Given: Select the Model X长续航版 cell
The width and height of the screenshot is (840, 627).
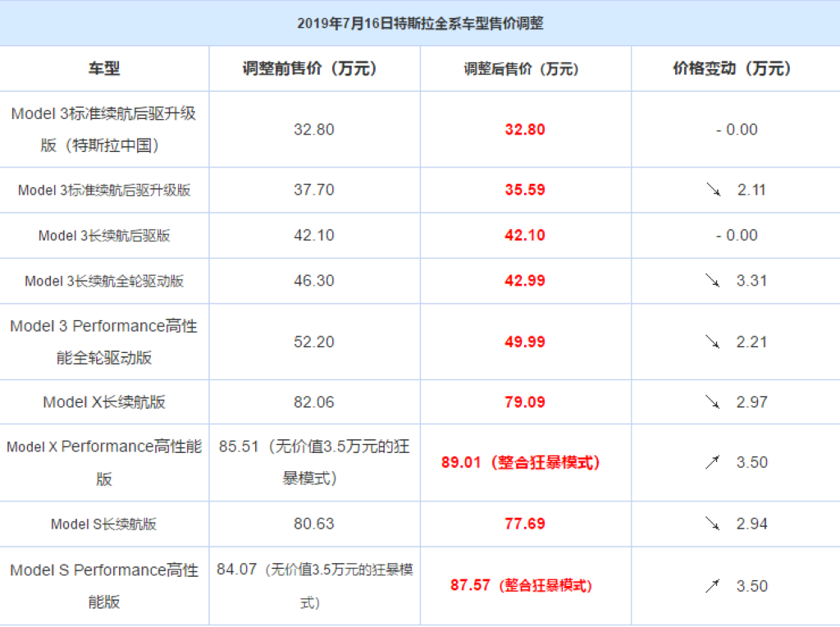Looking at the screenshot, I should click(x=104, y=402).
